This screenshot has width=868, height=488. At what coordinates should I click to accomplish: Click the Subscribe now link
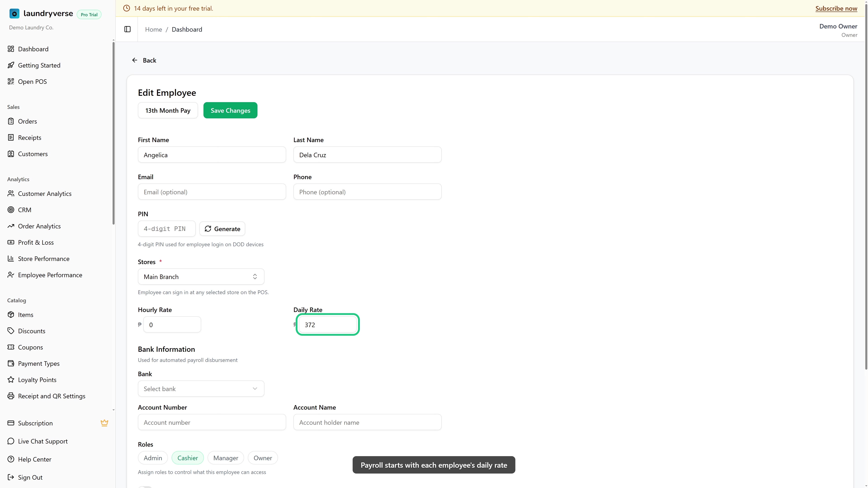coord(836,8)
